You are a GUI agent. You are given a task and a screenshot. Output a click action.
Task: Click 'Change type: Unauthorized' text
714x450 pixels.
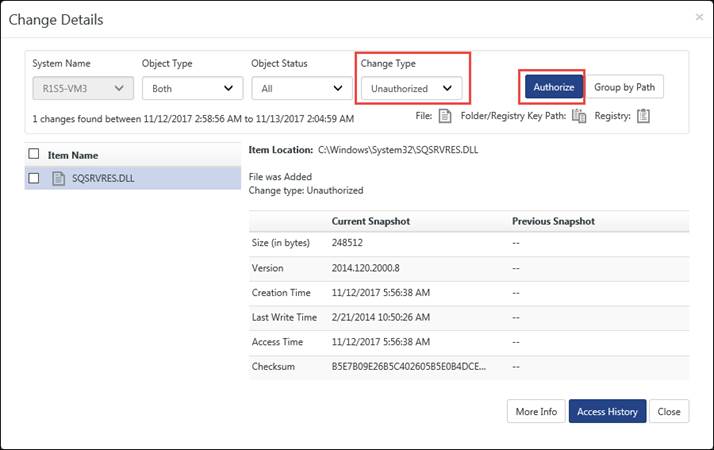pyautogui.click(x=306, y=190)
